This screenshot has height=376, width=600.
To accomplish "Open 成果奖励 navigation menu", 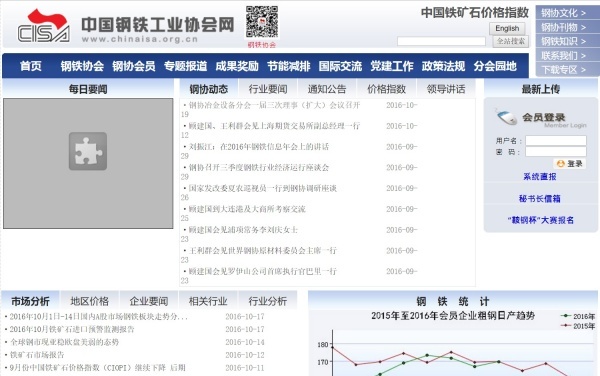I will [237, 66].
